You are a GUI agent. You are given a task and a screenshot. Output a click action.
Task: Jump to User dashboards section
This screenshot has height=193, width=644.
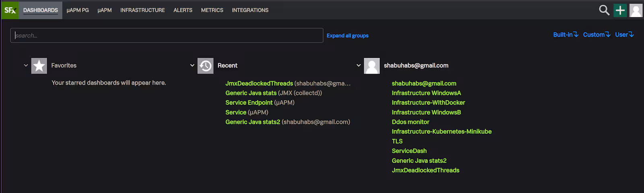[x=624, y=35]
